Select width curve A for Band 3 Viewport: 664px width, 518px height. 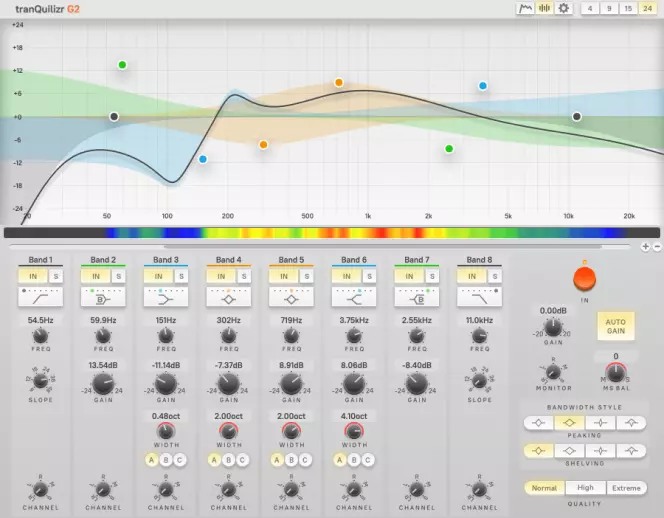tap(152, 460)
